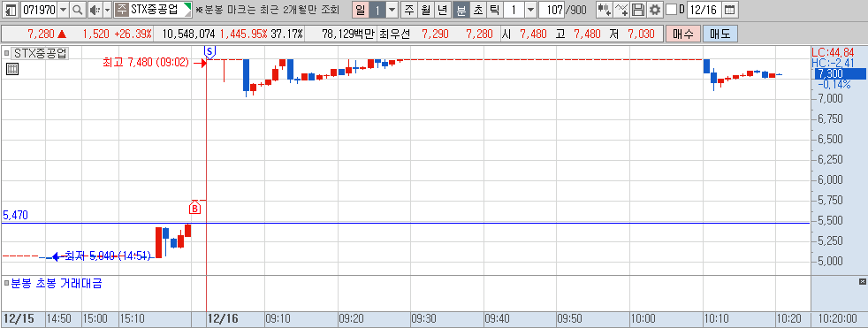Click the volume figure 10,548,074
The image size is (868, 328).
[x=188, y=34]
